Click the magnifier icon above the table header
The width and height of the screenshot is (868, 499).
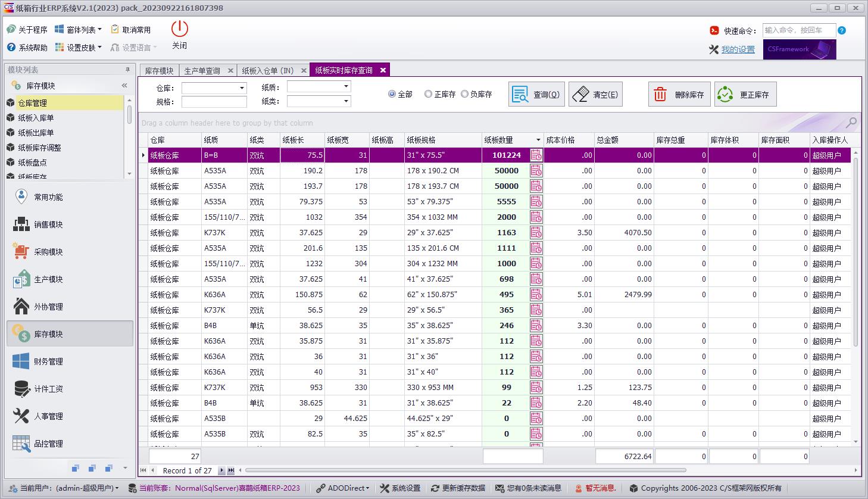851,122
